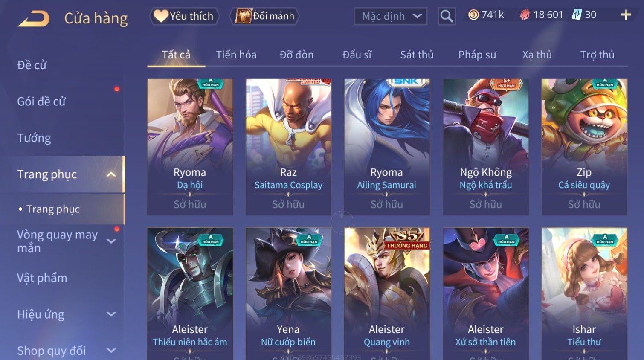Select the Zip Cá siêu quậy skin card
This screenshot has width=644, height=360.
coord(584,147)
